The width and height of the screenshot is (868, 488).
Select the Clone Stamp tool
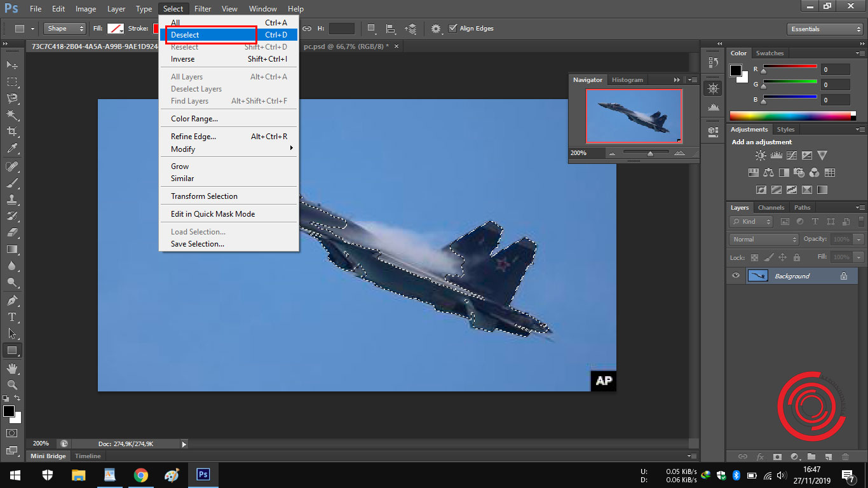pyautogui.click(x=12, y=200)
